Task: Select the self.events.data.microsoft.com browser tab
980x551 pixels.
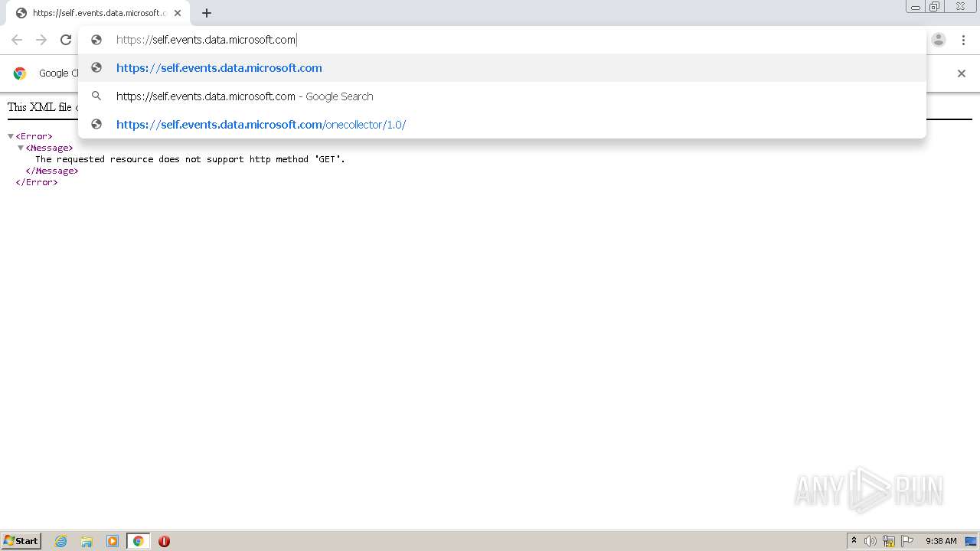Action: pos(98,13)
